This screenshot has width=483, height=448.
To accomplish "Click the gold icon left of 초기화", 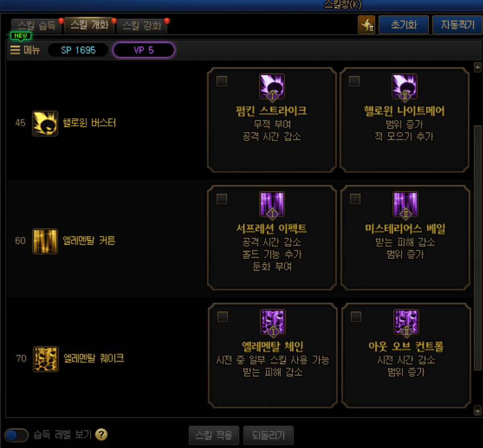I will tap(367, 24).
